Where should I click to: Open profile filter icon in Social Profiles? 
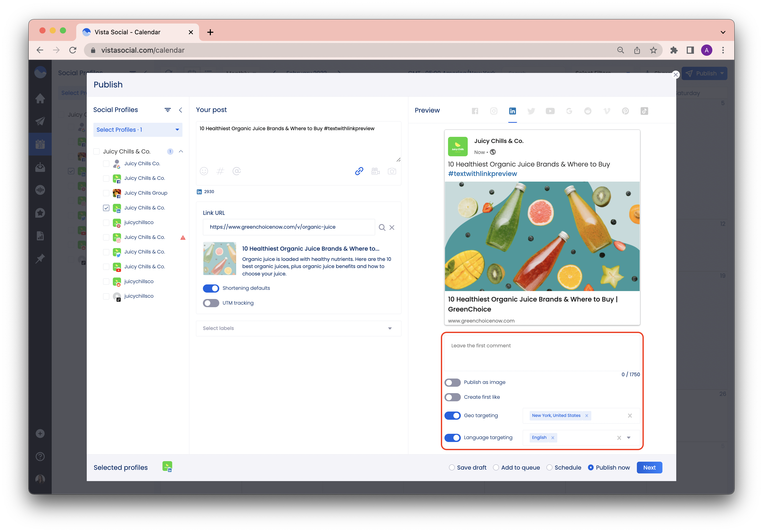168,110
